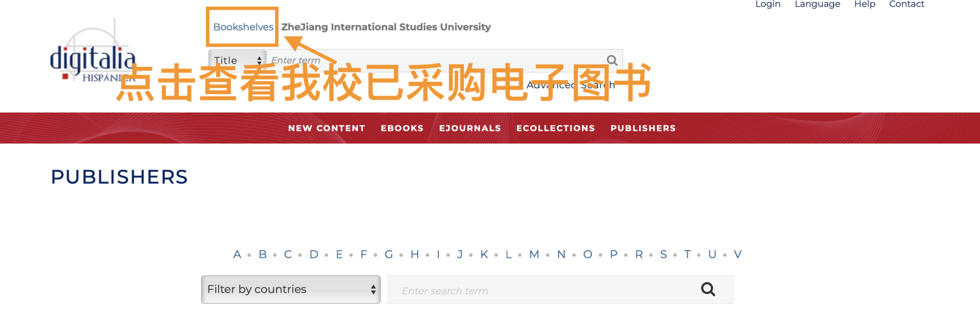Open the Filter by countries dropdown
This screenshot has width=980, height=332.
click(x=291, y=289)
